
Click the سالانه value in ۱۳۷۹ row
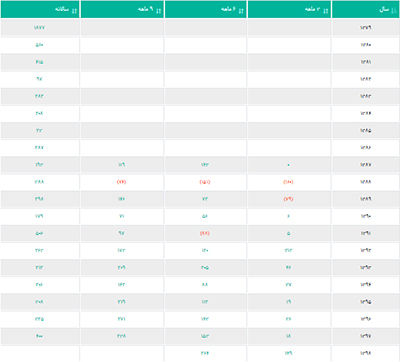[x=39, y=28]
